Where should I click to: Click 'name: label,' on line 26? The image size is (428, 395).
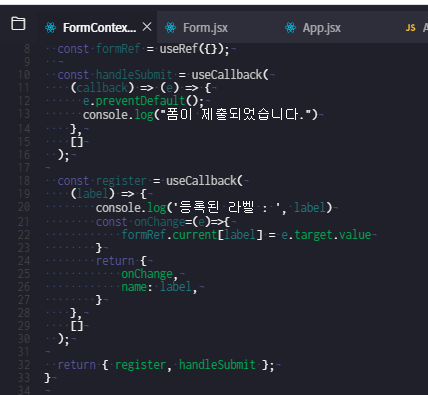(x=159, y=287)
